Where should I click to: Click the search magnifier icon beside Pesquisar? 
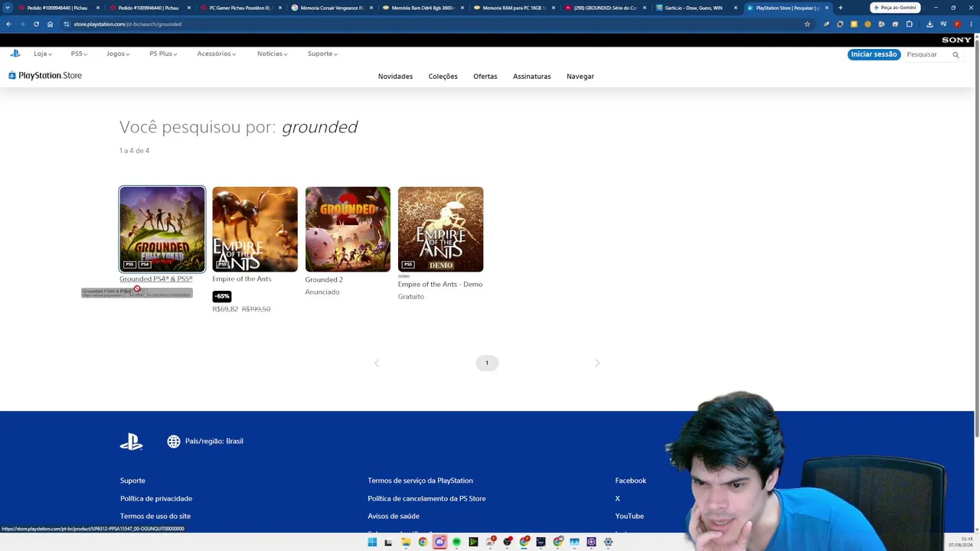pos(955,54)
